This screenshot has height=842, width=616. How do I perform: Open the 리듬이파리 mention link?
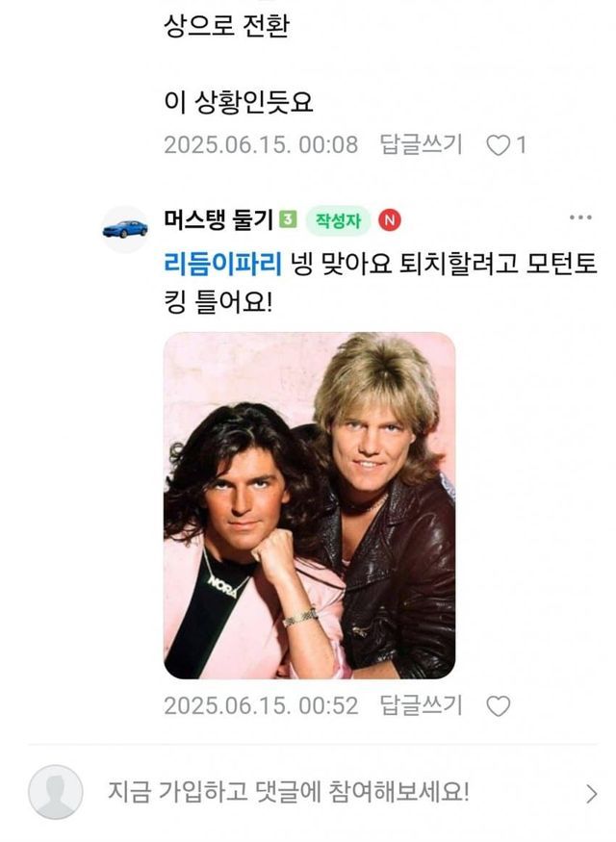point(223,264)
